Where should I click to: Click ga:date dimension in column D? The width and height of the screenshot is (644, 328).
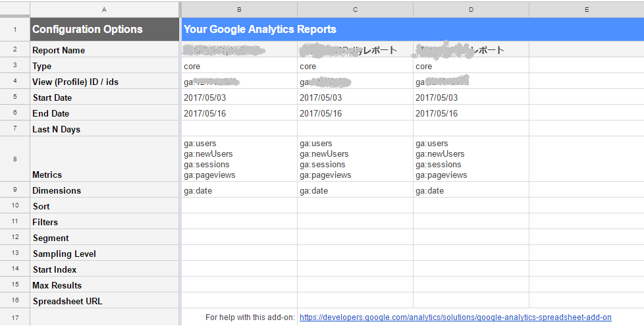click(x=471, y=190)
